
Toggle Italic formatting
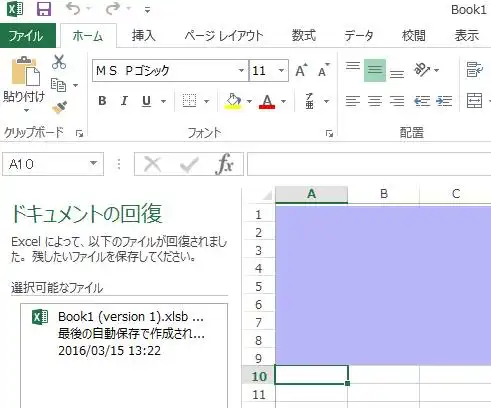pyautogui.click(x=124, y=100)
